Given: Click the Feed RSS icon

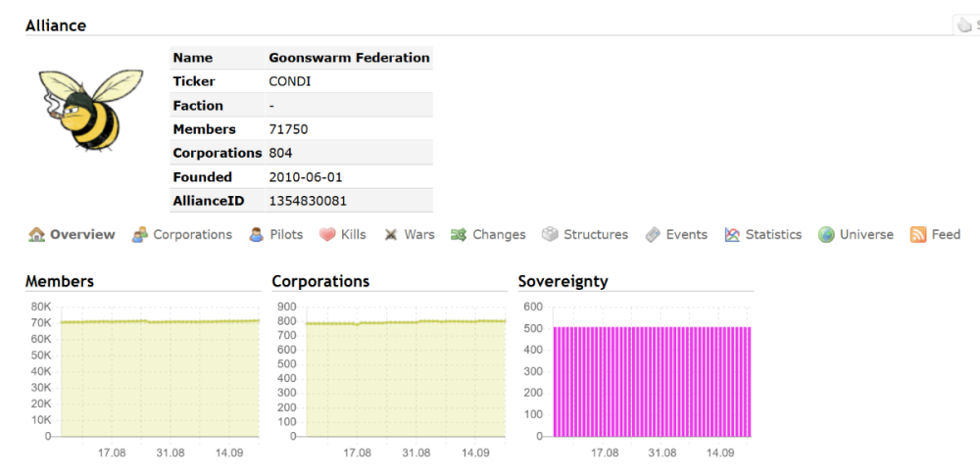Looking at the screenshot, I should click(x=918, y=235).
